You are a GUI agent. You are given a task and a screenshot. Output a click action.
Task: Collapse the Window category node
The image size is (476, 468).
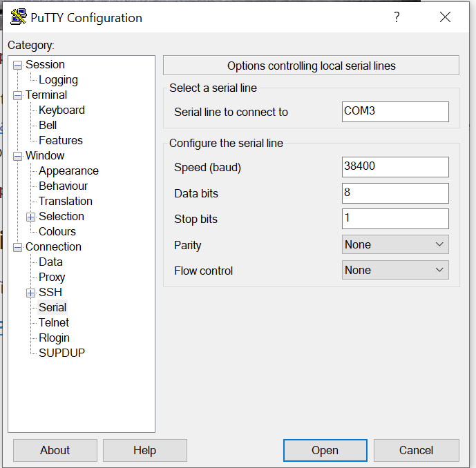coord(18,156)
